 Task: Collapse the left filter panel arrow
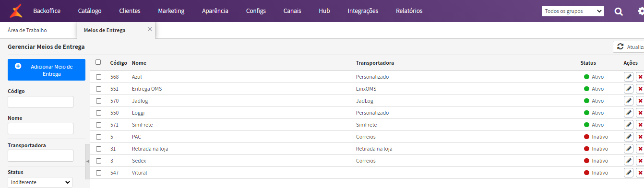[87, 161]
